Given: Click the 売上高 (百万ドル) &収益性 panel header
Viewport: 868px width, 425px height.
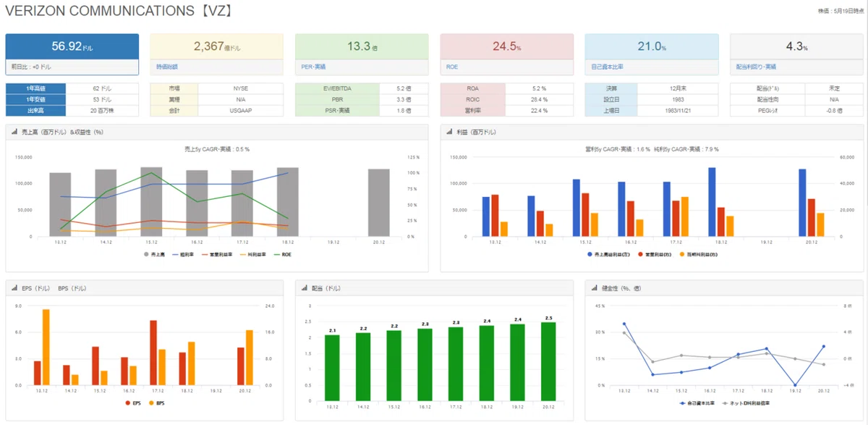Looking at the screenshot, I should pyautogui.click(x=217, y=132).
